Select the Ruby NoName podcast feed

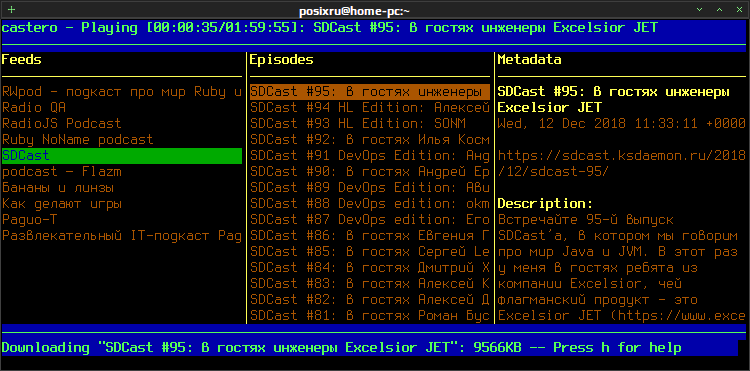[x=77, y=140]
